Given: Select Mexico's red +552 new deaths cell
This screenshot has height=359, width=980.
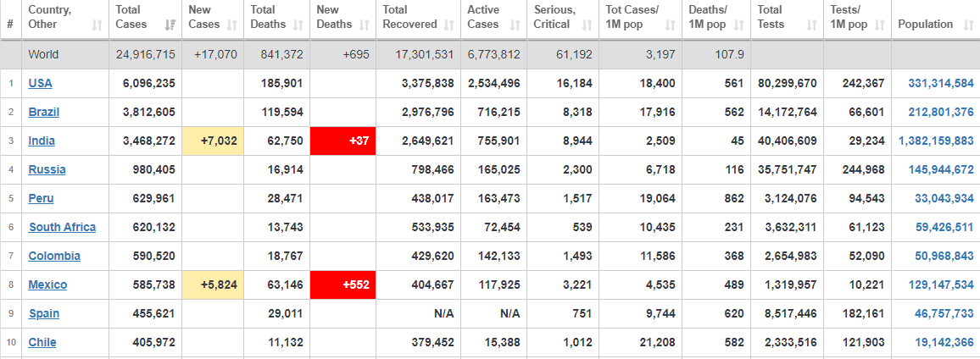Looking at the screenshot, I should click(342, 284).
